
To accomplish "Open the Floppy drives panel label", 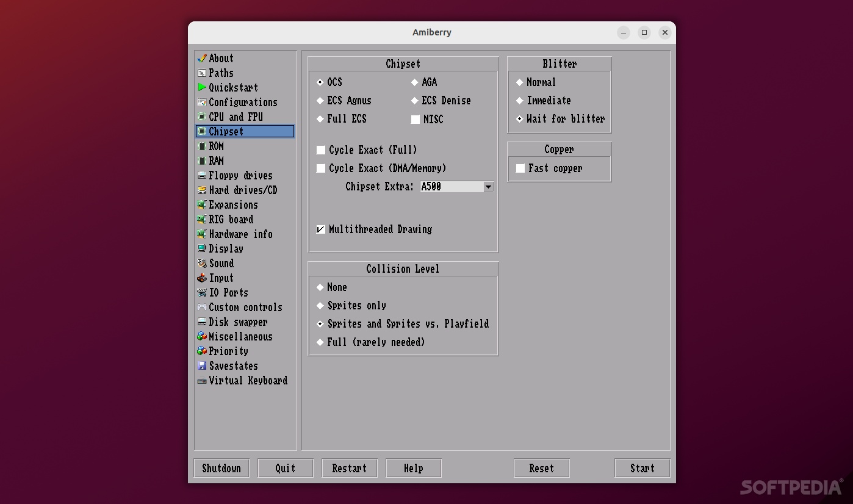I will click(x=240, y=176).
